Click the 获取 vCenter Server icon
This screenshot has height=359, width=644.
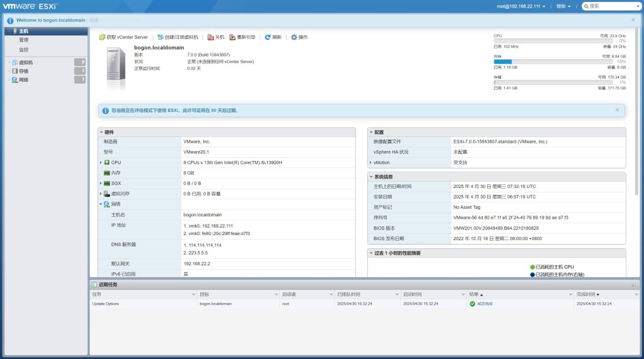pos(102,37)
